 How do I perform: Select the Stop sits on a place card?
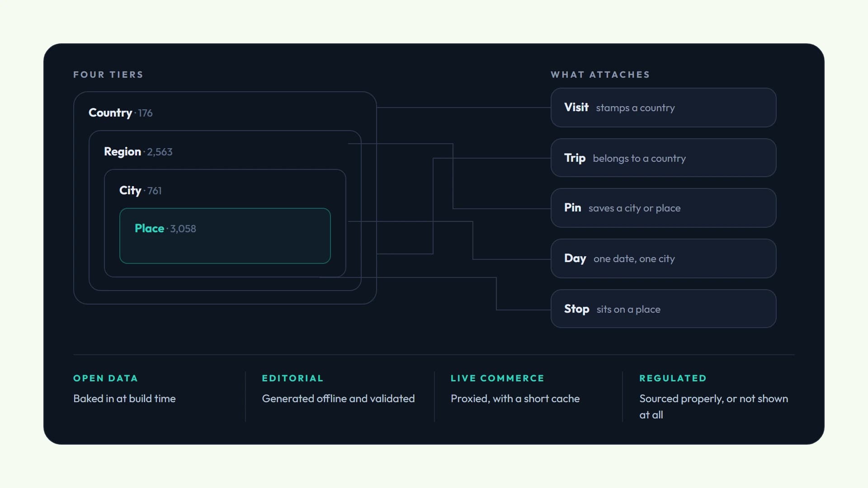(663, 309)
